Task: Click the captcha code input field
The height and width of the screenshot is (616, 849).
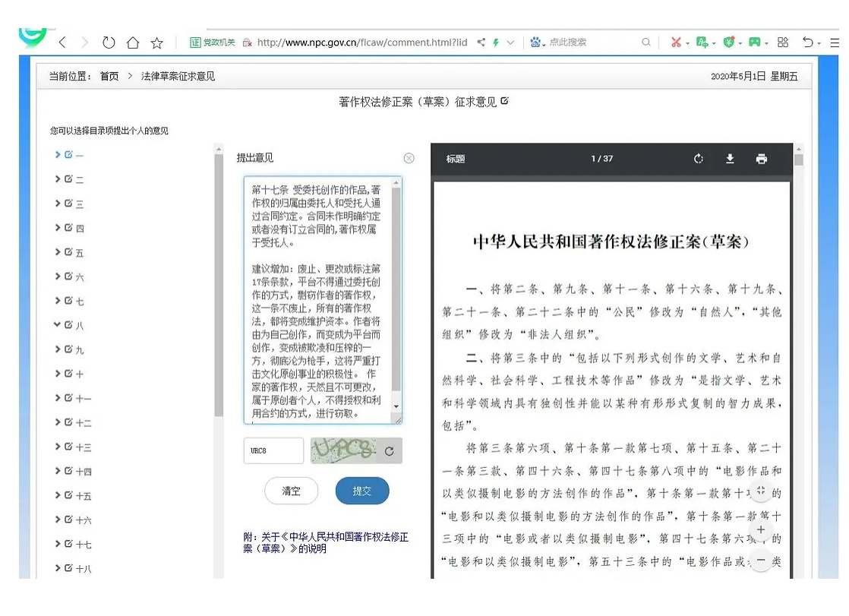Action: pos(273,450)
